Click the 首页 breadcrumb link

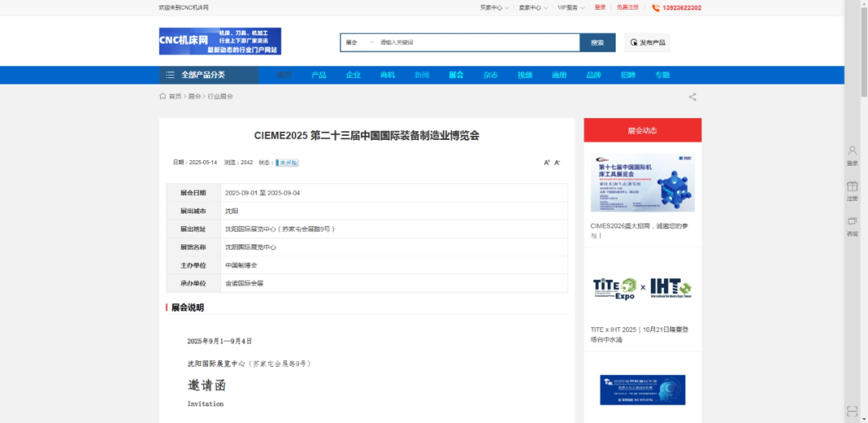[175, 97]
